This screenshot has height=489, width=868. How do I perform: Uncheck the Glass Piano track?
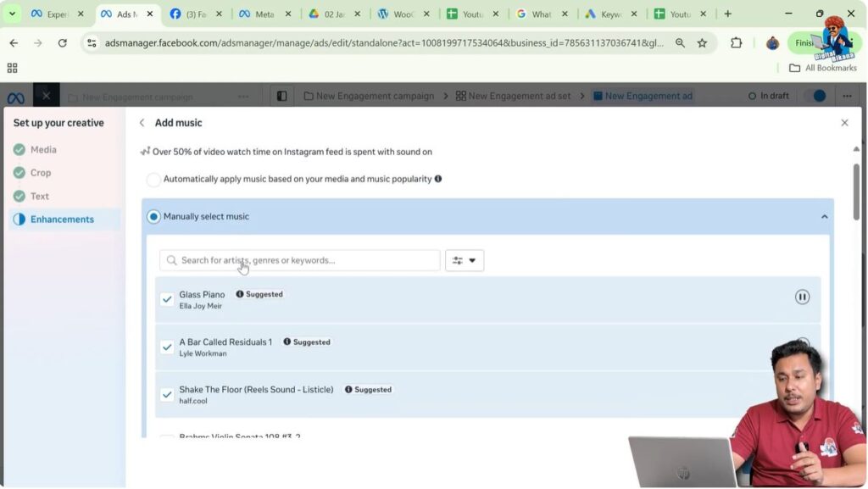click(x=167, y=299)
